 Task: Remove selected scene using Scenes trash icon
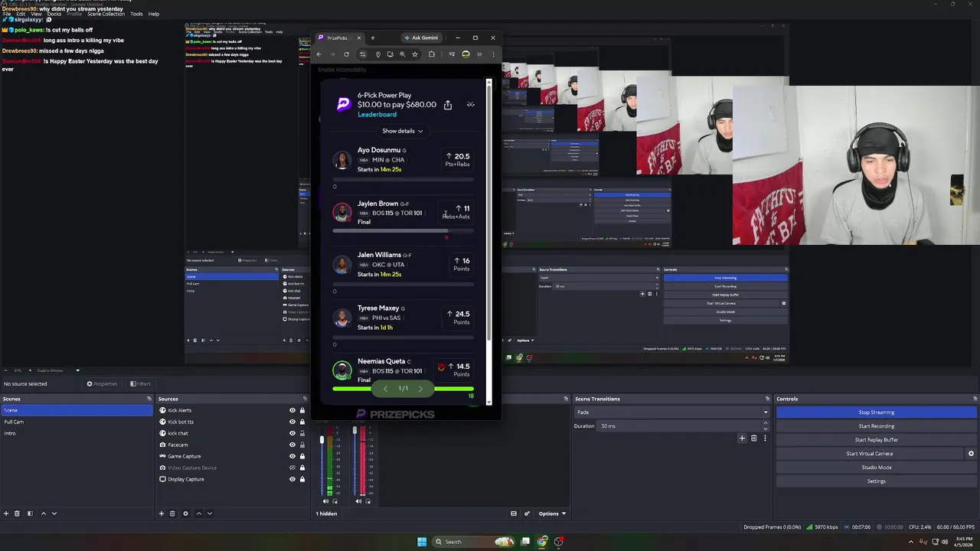tap(17, 514)
